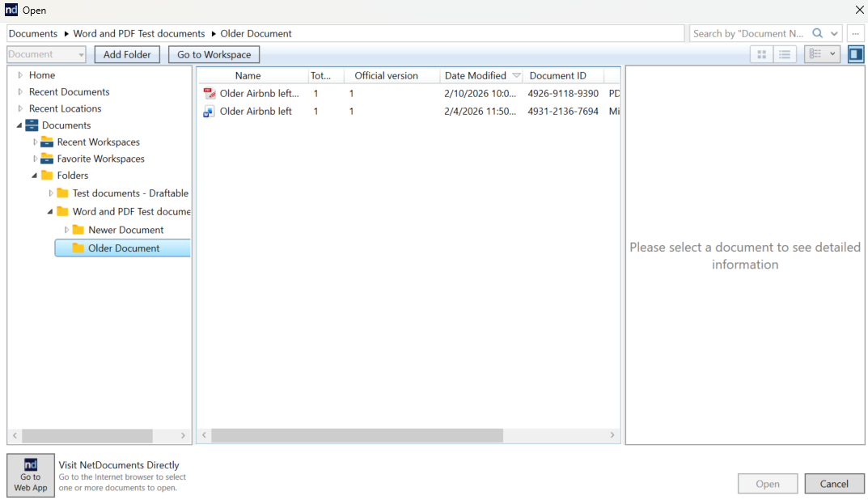Collapse the Folders tree node
Image resolution: width=868 pixels, height=500 pixels.
tap(34, 176)
